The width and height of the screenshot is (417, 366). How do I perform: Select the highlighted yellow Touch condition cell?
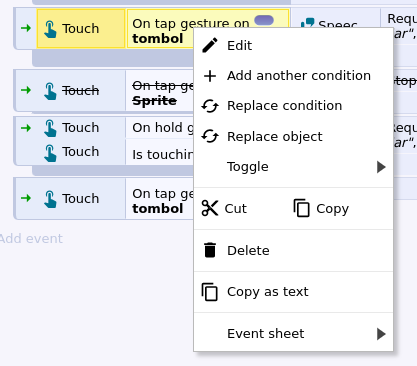[81, 28]
